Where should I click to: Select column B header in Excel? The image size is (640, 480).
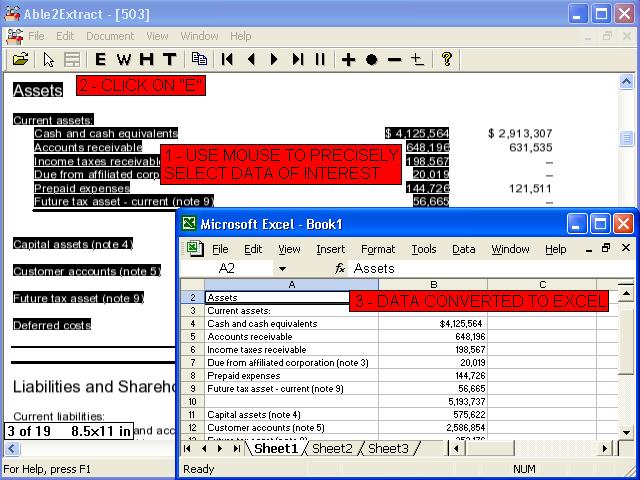tap(433, 284)
